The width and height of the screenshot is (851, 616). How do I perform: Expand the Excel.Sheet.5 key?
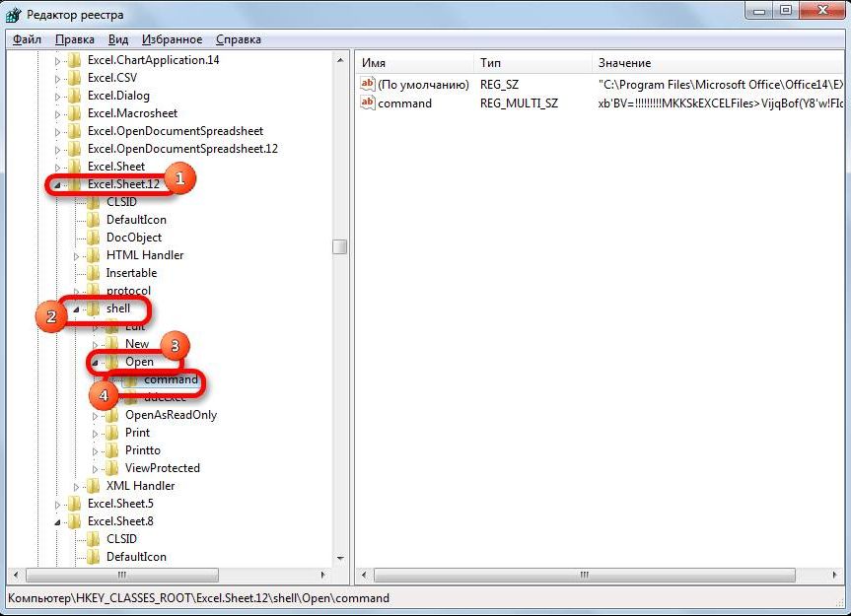[x=57, y=505]
